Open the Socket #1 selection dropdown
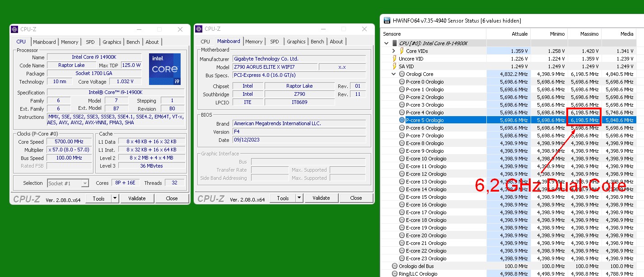The height and width of the screenshot is (277, 644). tap(84, 183)
